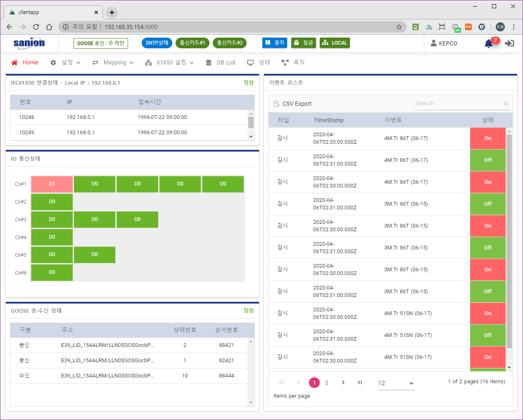Toggle the 잠금 lock control
This screenshot has width=523, height=420.
304,42
